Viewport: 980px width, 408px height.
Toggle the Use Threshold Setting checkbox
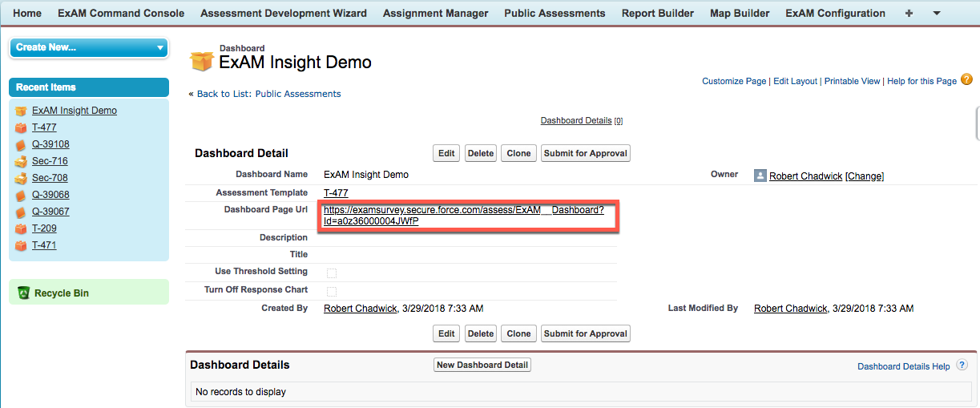(x=332, y=273)
